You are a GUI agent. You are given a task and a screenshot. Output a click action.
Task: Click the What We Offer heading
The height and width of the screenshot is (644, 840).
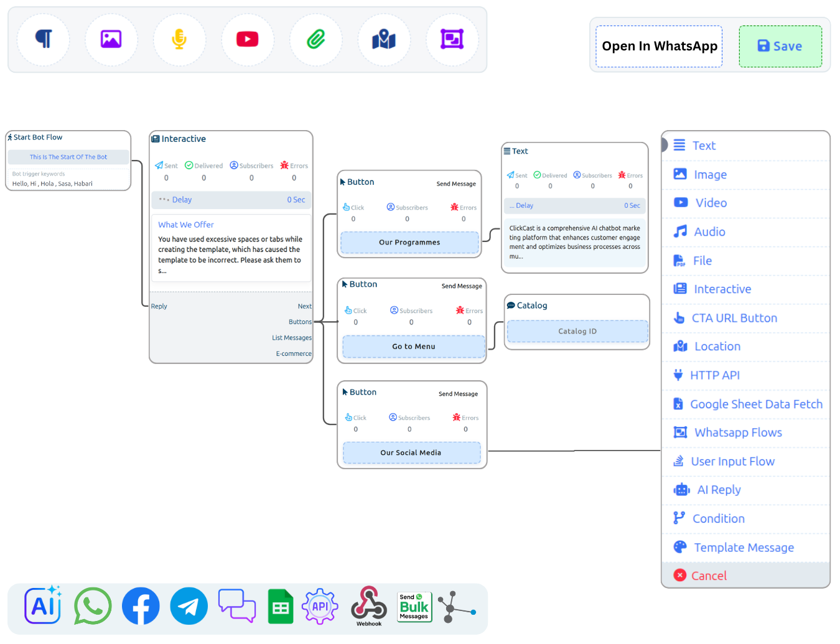[186, 225]
